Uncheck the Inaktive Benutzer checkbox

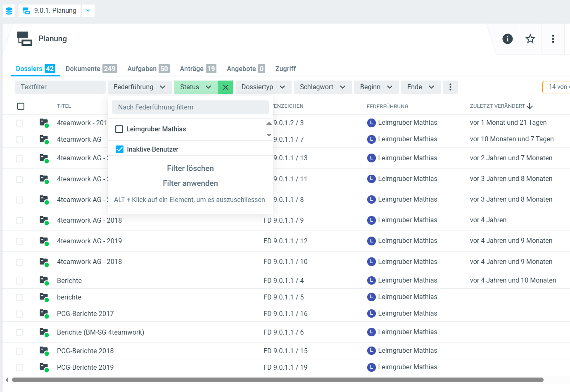point(119,150)
